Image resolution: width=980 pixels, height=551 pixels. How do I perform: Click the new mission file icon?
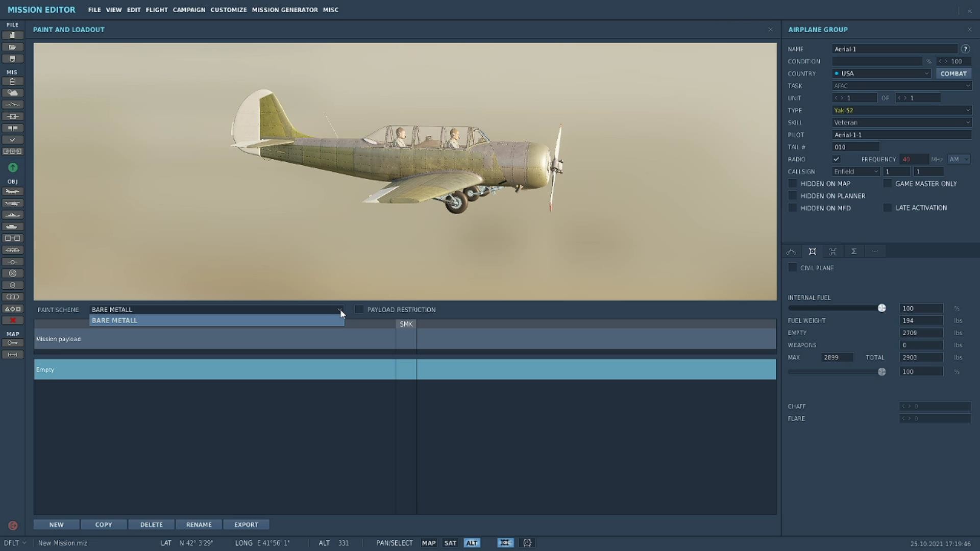13,35
